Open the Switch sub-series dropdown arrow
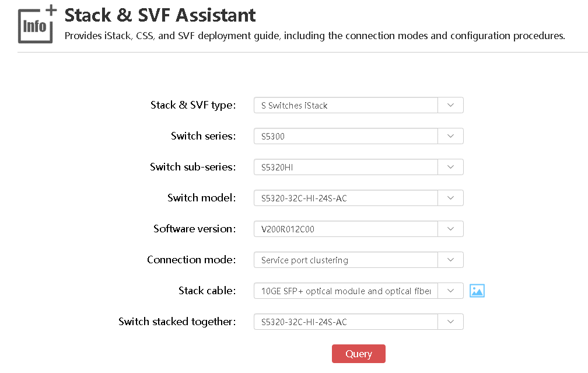588x373 pixels. click(451, 167)
